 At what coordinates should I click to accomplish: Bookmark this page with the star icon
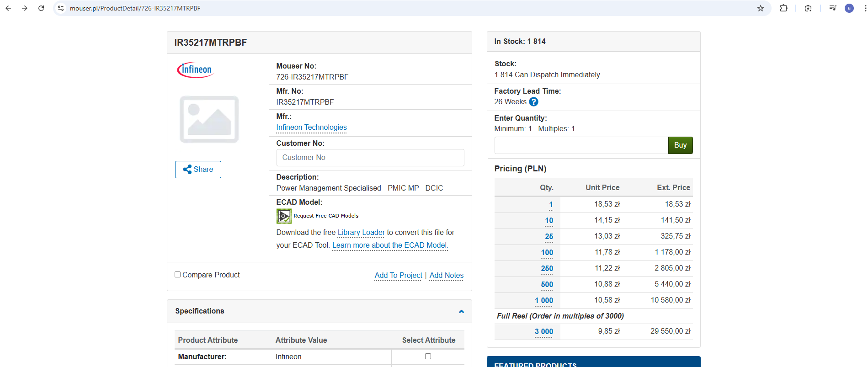pos(761,8)
